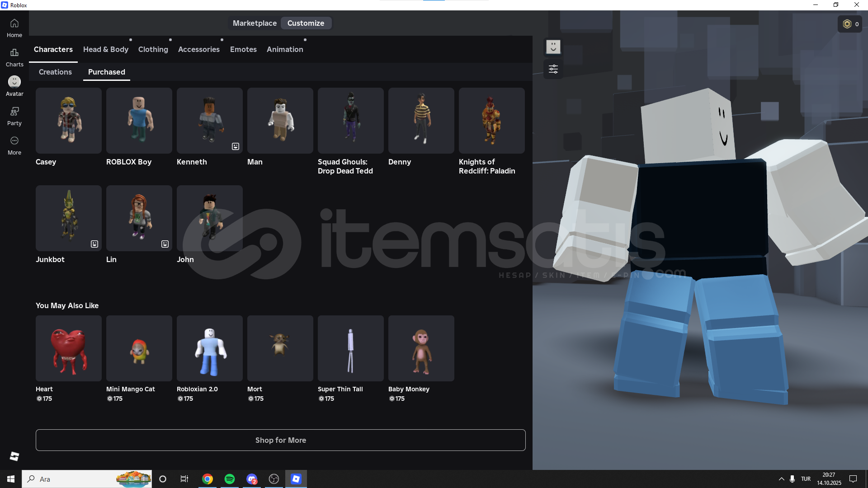Equip the ROBLOX Boy character
Image resolution: width=868 pixels, height=488 pixels.
[139, 121]
